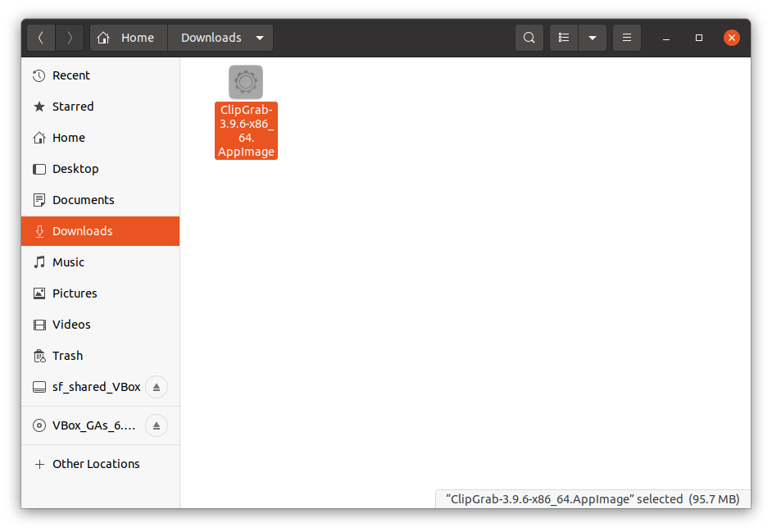Open Recent in the sidebar
Screen dimensions: 772x532
coord(101,75)
